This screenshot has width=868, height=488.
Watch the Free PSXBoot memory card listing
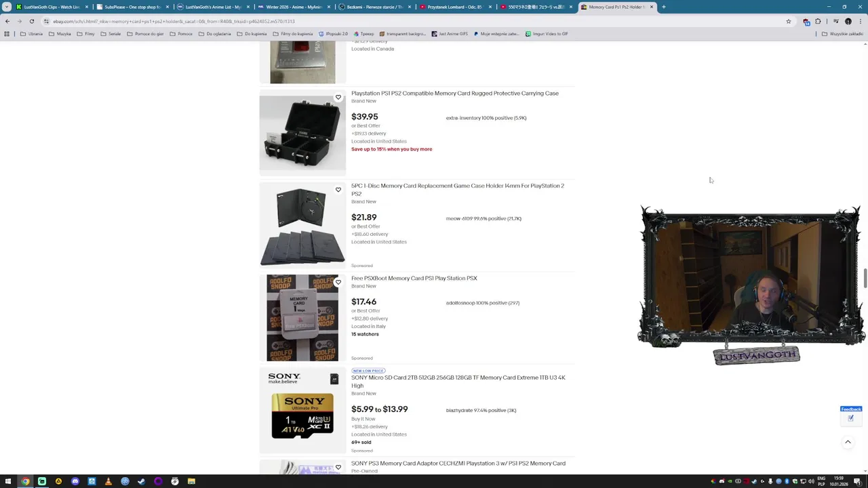[338, 283]
